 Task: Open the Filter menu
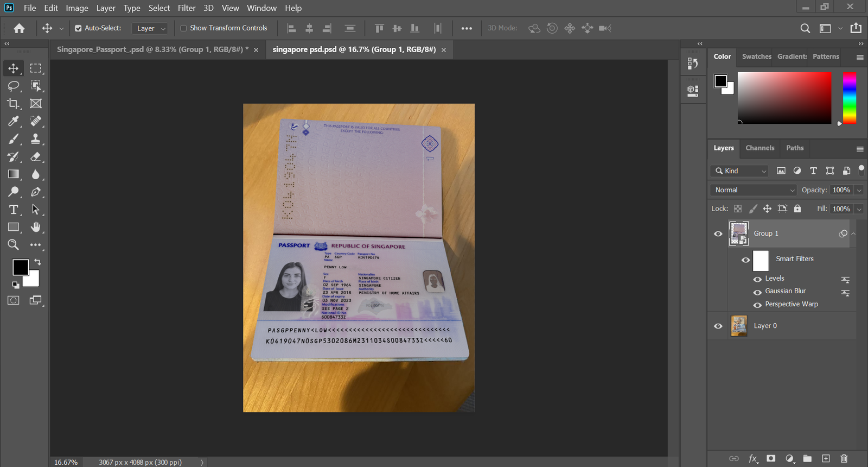(x=187, y=8)
